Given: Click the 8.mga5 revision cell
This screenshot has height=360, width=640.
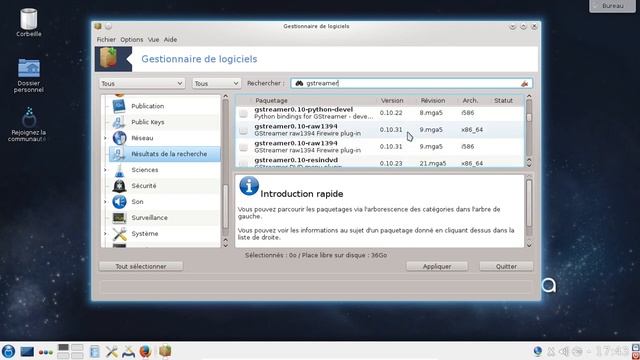Looking at the screenshot, I should point(431,113).
